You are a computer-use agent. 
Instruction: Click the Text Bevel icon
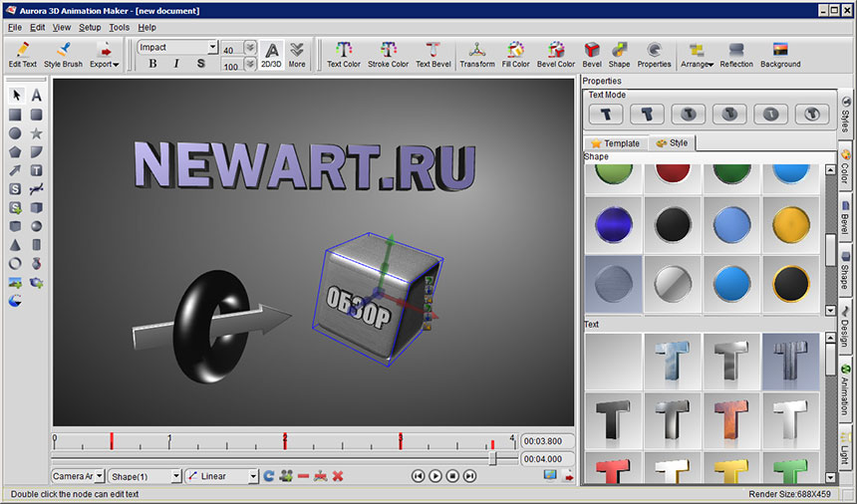[432, 55]
